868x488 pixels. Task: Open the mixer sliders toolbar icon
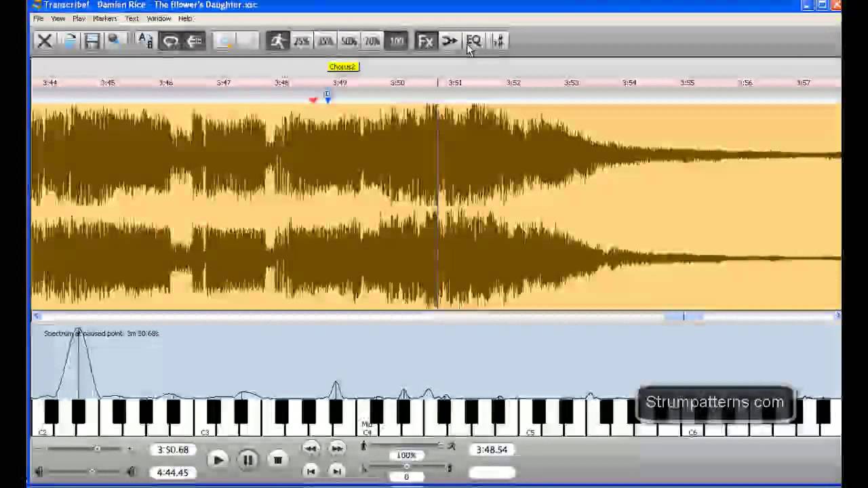coord(498,41)
